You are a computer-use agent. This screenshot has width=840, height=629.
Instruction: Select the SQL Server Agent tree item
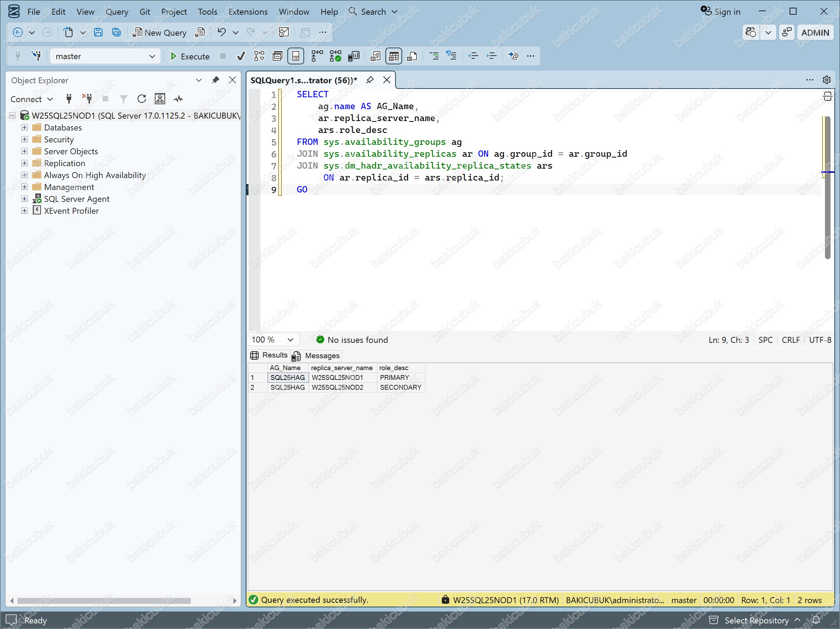76,199
